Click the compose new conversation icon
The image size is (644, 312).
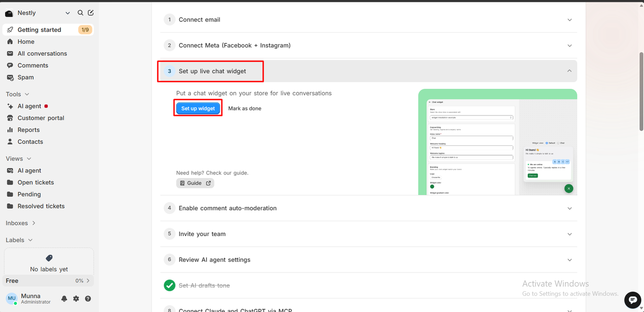(91, 13)
